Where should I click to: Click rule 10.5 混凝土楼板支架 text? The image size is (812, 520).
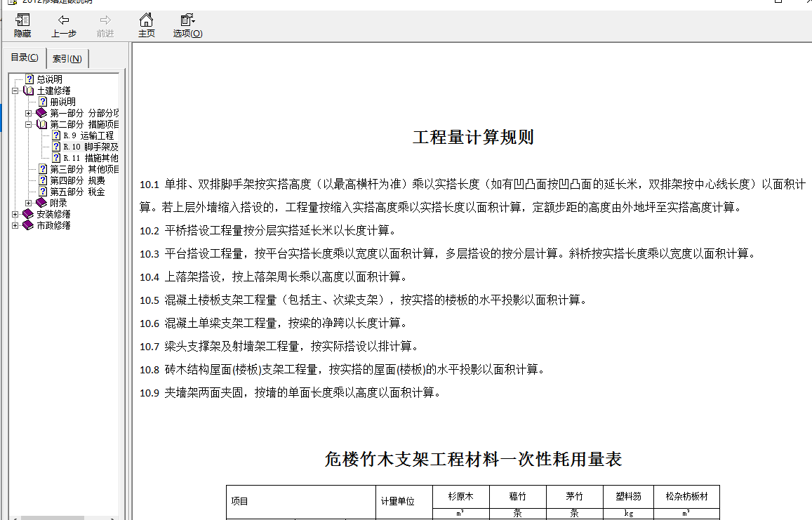pyautogui.click(x=364, y=300)
